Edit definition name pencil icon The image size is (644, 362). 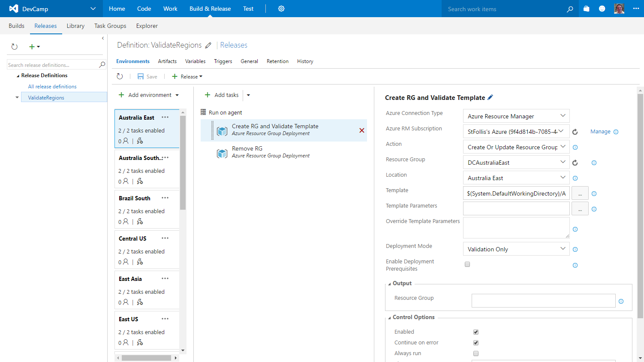point(208,45)
